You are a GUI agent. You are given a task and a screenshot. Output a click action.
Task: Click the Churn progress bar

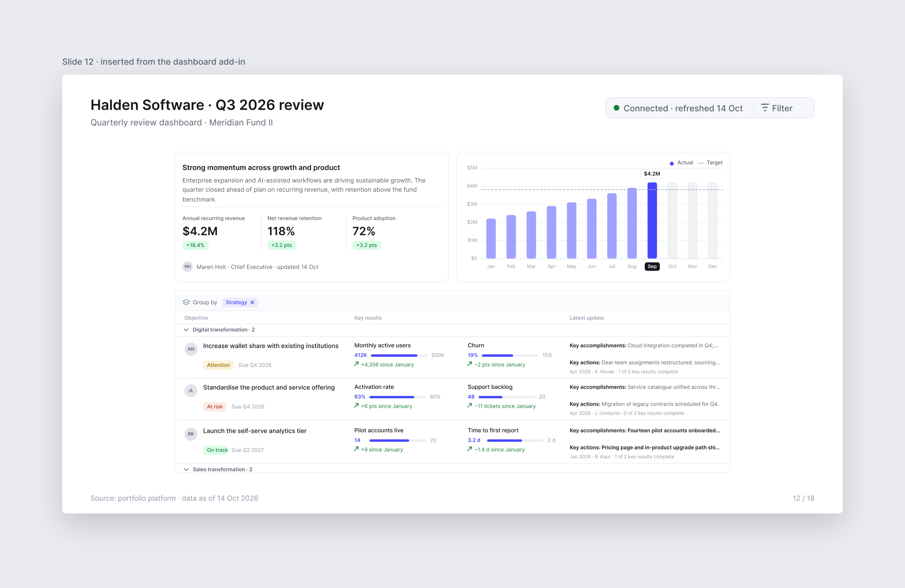(x=510, y=355)
